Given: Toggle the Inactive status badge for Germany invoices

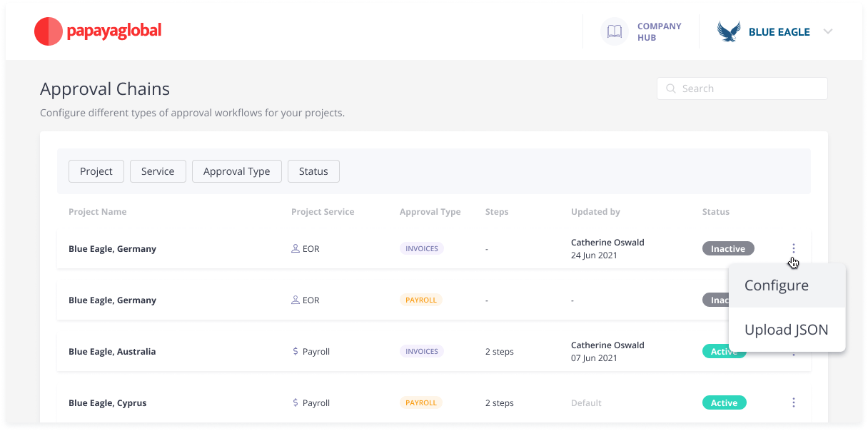Looking at the screenshot, I should [x=728, y=248].
